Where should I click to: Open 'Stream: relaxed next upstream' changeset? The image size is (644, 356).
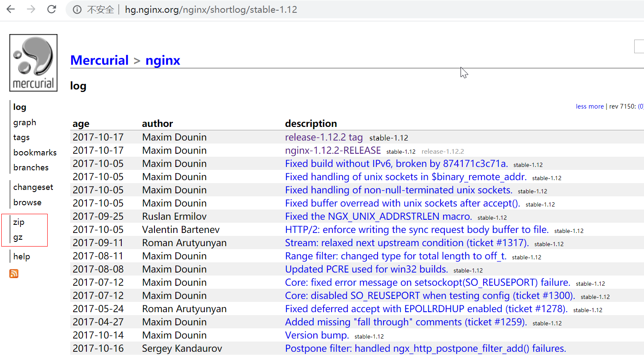[x=407, y=243]
